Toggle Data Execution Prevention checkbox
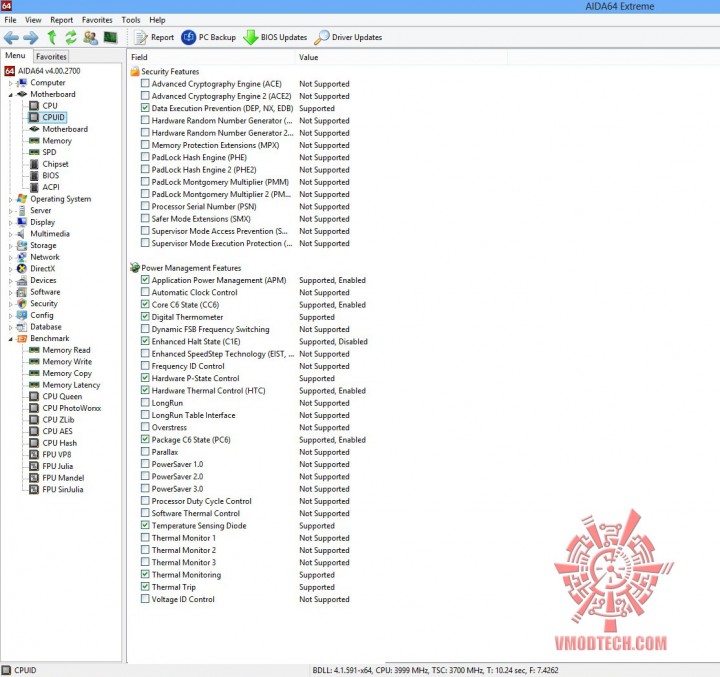The height and width of the screenshot is (677, 720). click(145, 108)
